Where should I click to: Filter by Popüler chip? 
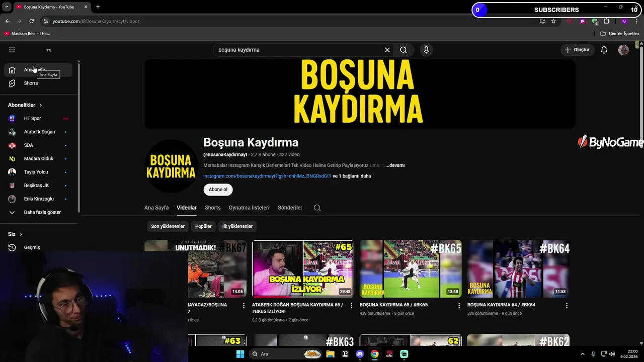point(203,226)
